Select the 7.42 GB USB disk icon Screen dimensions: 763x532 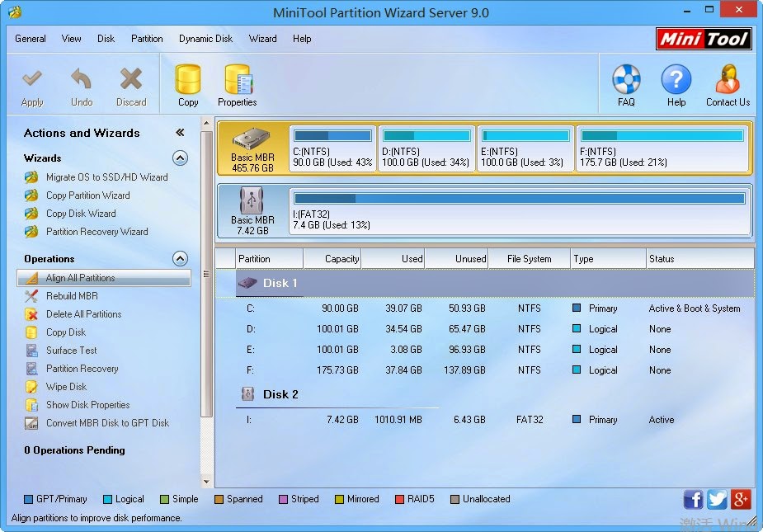(252, 200)
